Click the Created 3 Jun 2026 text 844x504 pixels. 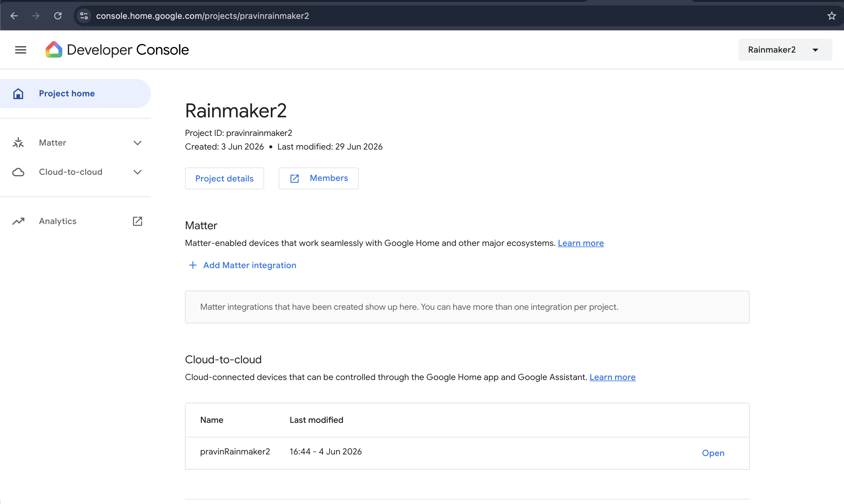tap(224, 147)
